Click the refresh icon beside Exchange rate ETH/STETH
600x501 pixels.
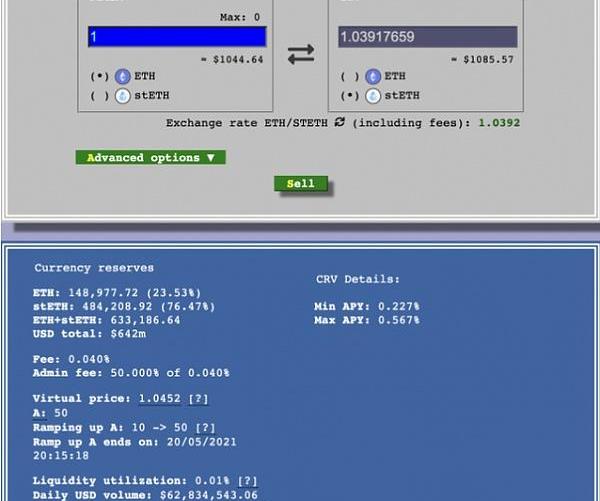point(339,123)
